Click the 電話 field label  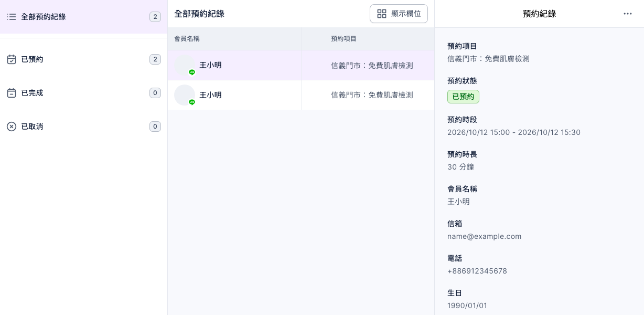click(x=455, y=258)
